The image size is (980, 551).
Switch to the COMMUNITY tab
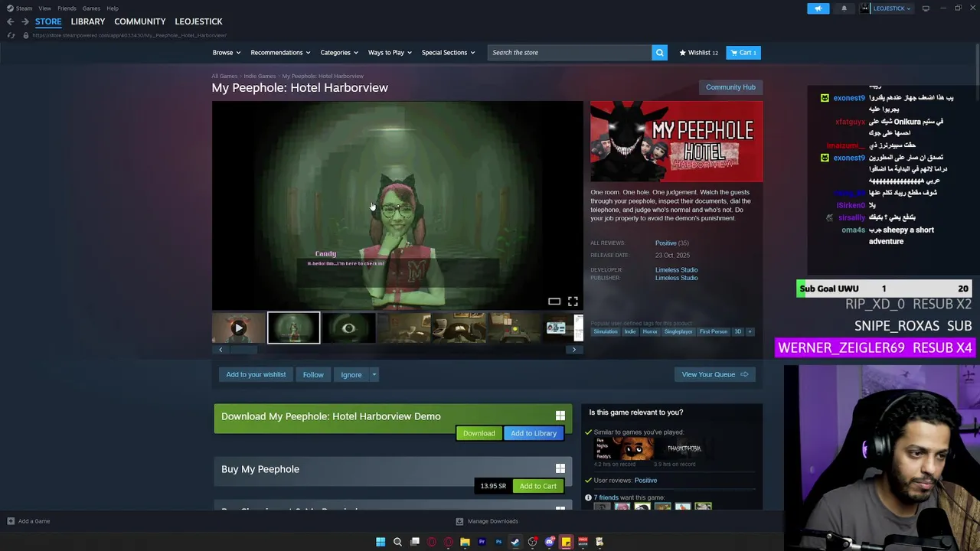click(140, 21)
